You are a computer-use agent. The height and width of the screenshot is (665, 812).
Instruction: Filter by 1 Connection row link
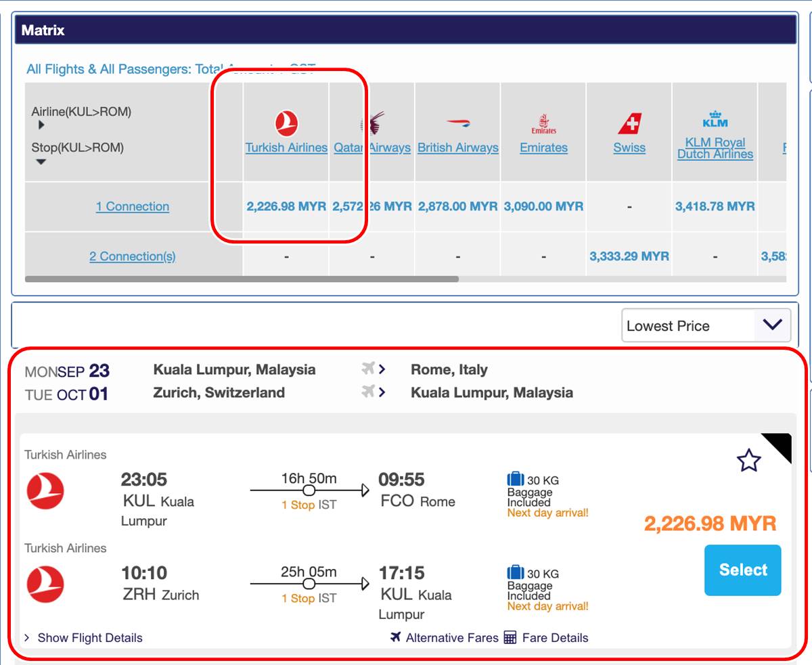pos(133,206)
